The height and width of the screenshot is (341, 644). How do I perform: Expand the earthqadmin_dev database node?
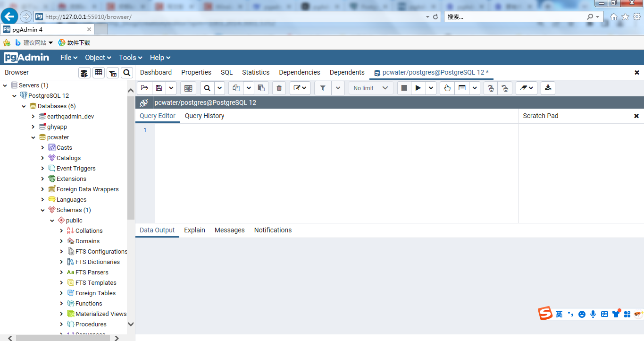coord(33,117)
